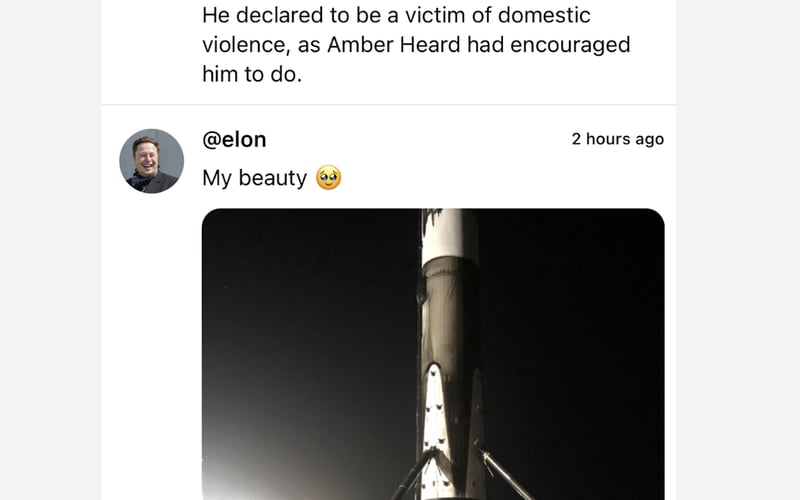Click the word "domestic" in previous post

(546, 16)
